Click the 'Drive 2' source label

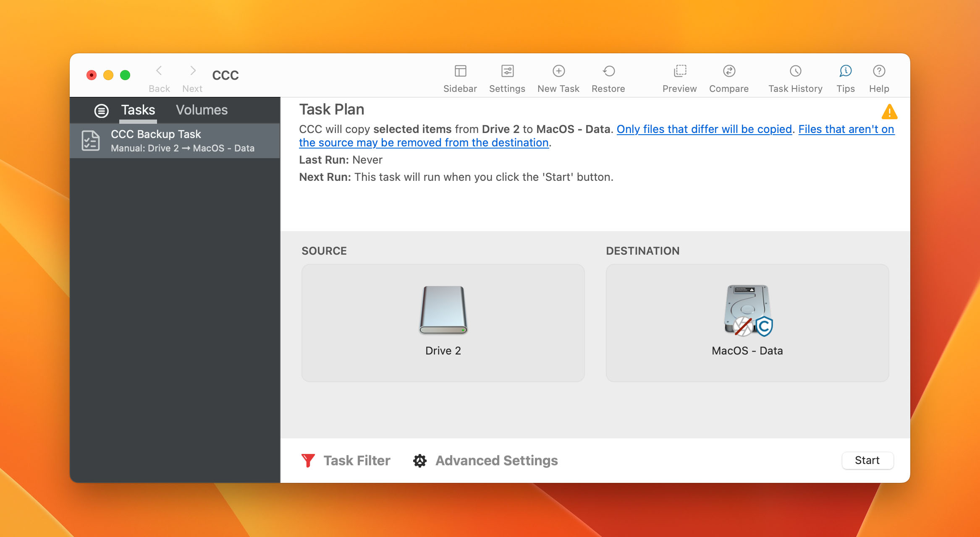point(443,351)
